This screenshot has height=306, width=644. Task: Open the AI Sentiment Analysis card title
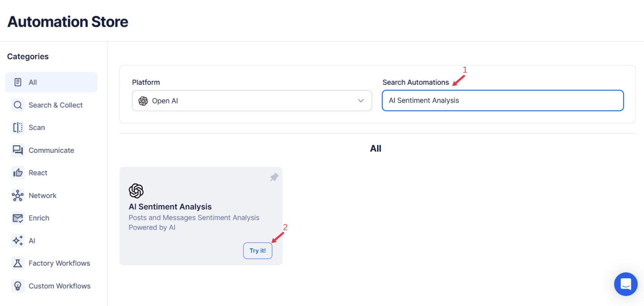[170, 207]
